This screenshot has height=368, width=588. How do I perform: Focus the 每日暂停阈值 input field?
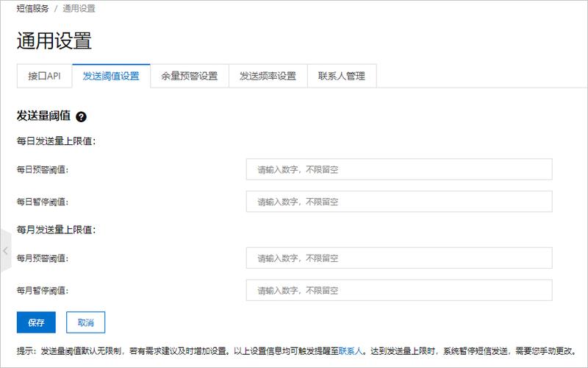coord(399,201)
